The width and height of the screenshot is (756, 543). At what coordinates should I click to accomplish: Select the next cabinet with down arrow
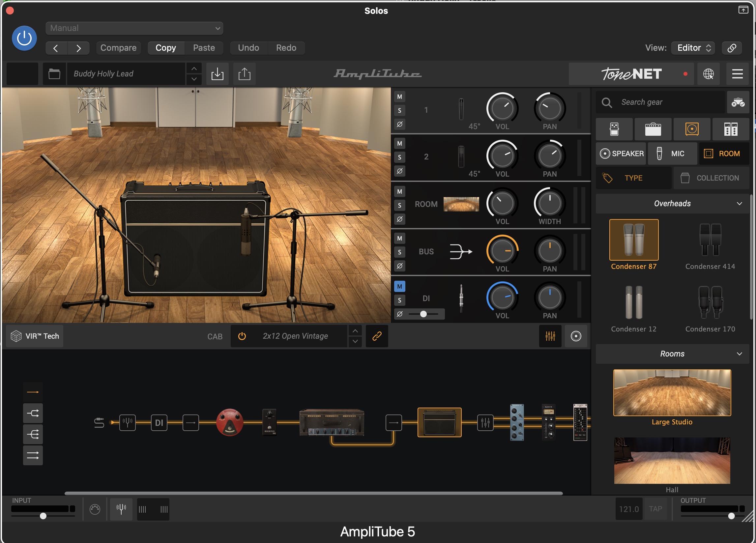coord(355,342)
